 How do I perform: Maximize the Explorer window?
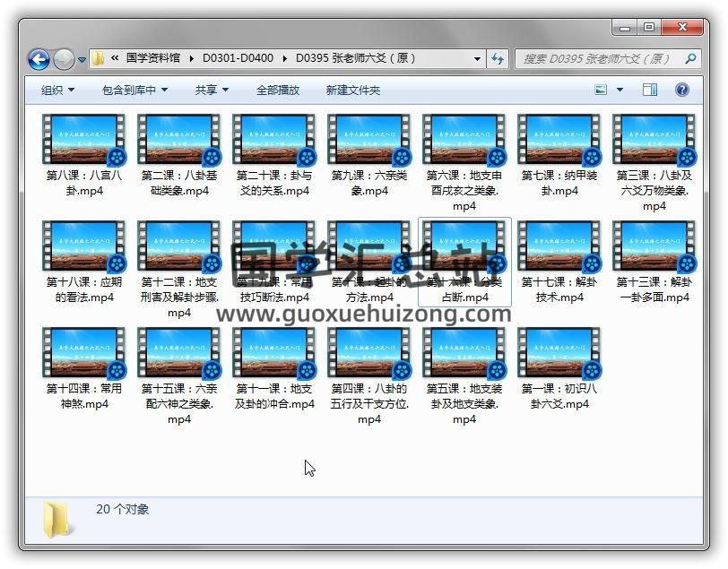(649, 28)
